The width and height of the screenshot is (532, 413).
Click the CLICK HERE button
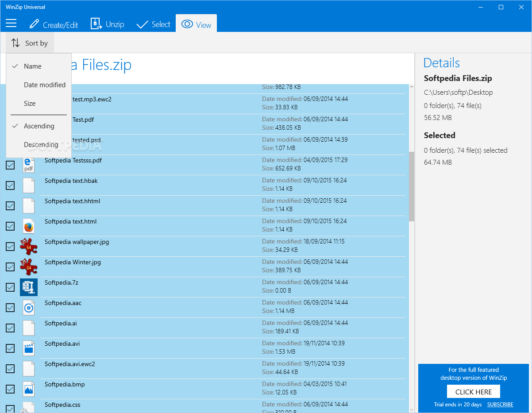tap(474, 392)
